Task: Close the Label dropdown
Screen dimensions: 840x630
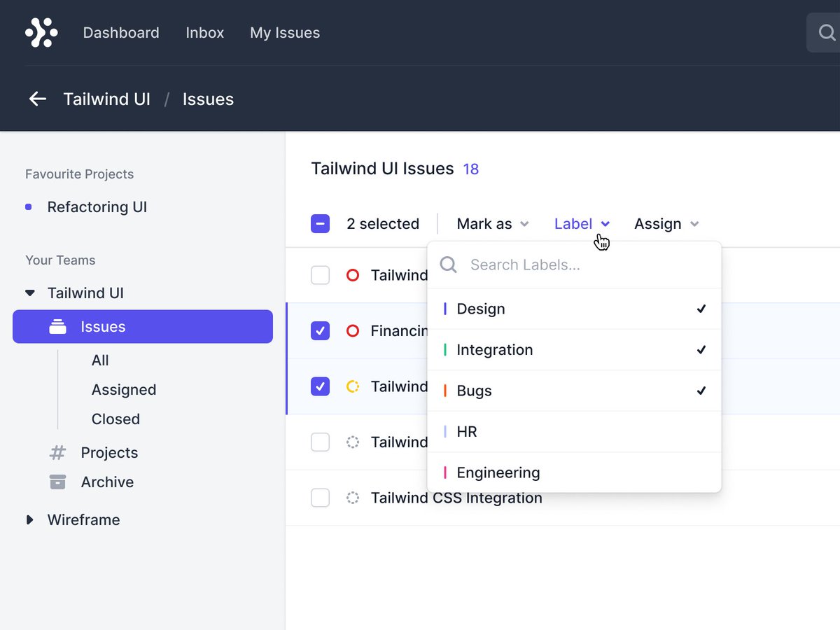Action: tap(582, 224)
